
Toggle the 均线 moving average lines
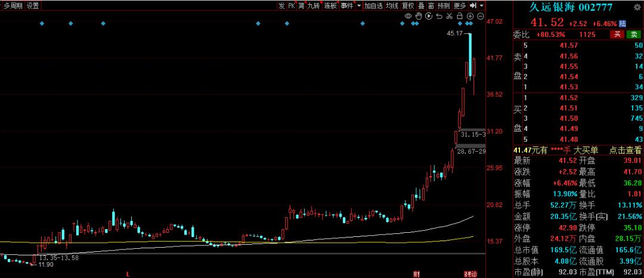[391, 5]
